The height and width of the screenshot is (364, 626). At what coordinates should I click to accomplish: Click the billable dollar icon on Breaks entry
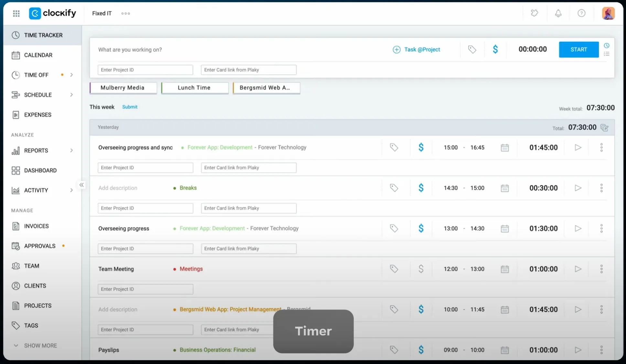[x=421, y=187]
